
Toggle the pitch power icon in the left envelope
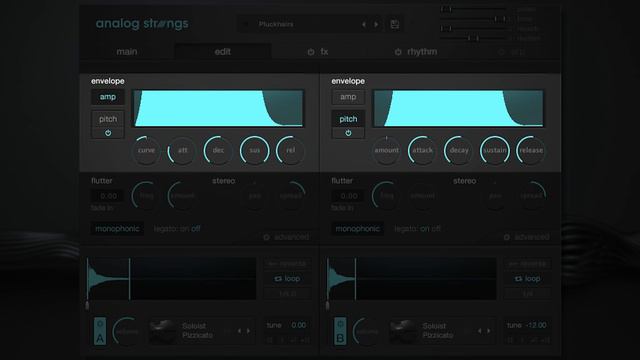coord(108,133)
